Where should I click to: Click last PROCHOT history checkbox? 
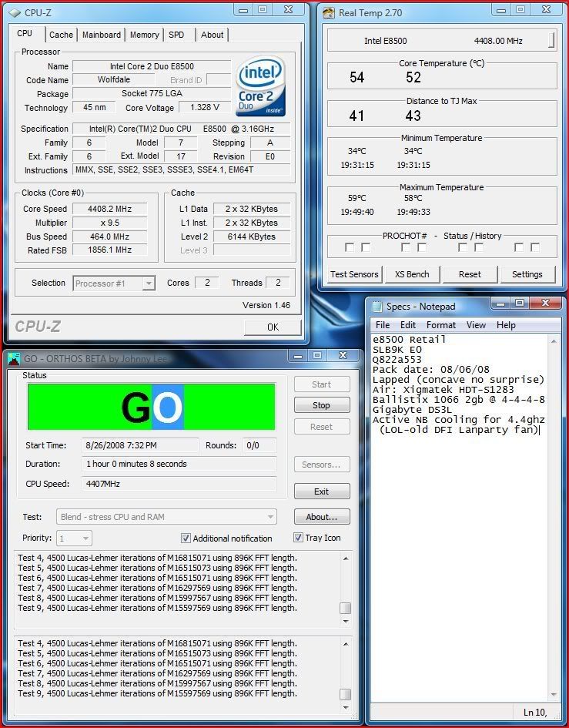point(535,247)
